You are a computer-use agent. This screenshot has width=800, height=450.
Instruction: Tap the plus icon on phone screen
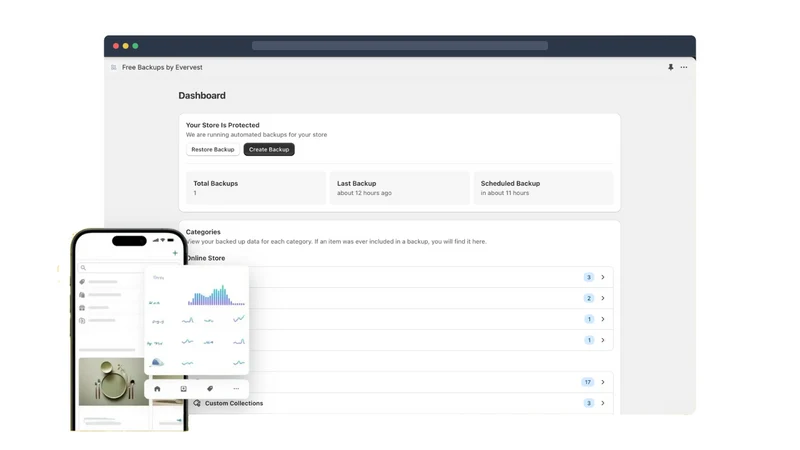(175, 253)
